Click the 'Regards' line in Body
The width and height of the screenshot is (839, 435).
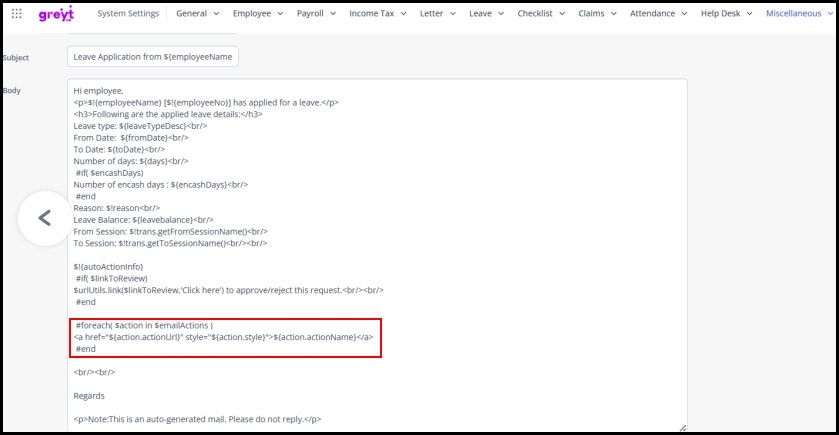point(89,396)
